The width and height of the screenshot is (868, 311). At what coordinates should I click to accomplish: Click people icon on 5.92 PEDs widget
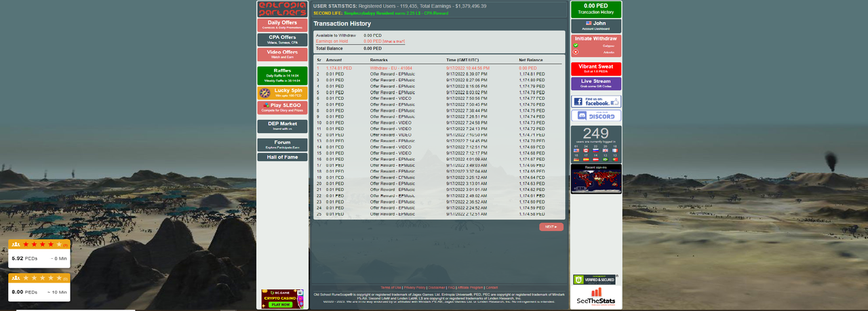[16, 244]
